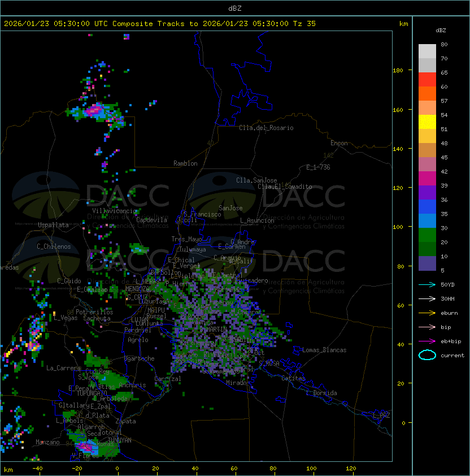Click the Cacheuta place label
Screen dimensions: 470x476
click(x=97, y=318)
